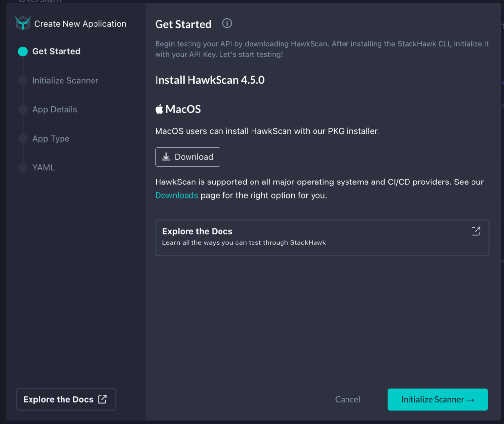Click the green completed Get Started step indicator

(22, 51)
